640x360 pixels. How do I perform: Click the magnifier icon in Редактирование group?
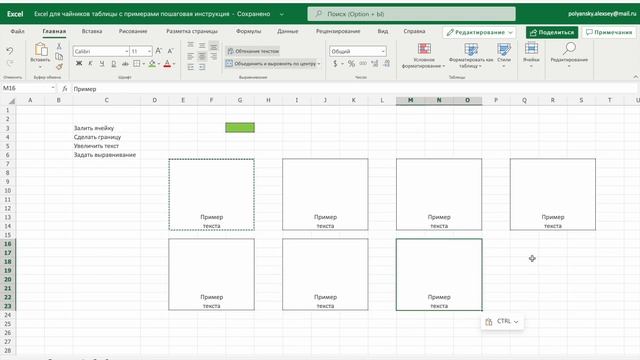tap(569, 49)
